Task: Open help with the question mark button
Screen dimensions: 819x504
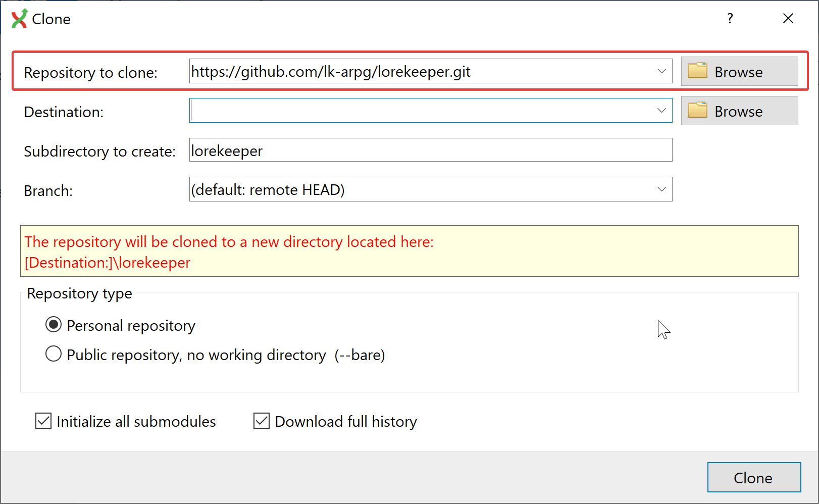Action: 730,19
